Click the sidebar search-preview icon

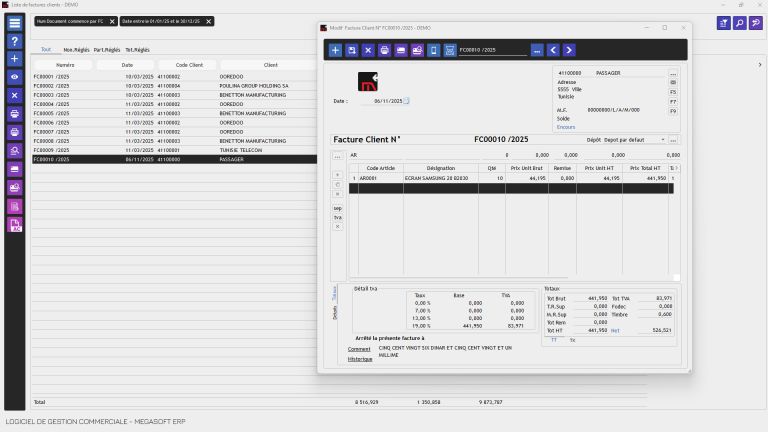(15, 151)
